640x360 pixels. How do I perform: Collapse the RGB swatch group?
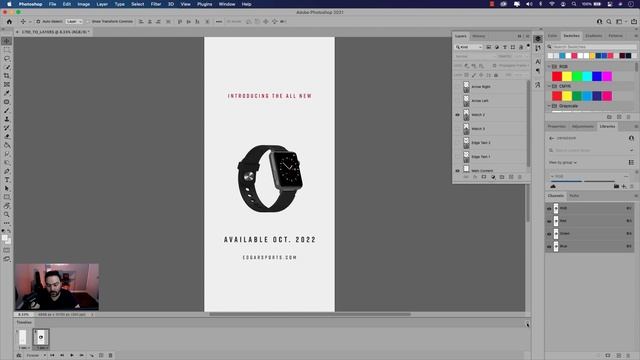[549, 67]
